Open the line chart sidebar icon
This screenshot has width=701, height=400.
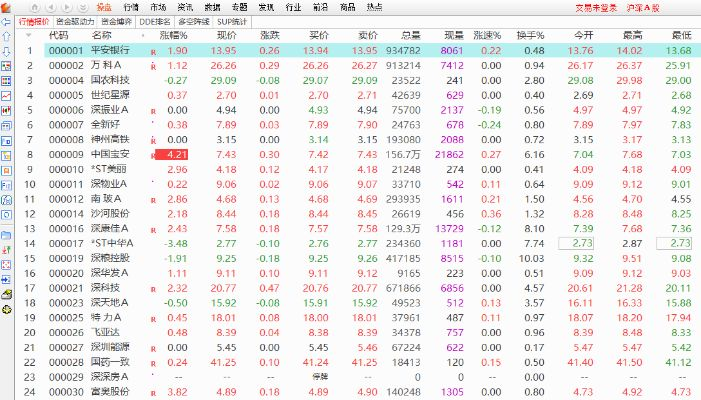(x=7, y=93)
